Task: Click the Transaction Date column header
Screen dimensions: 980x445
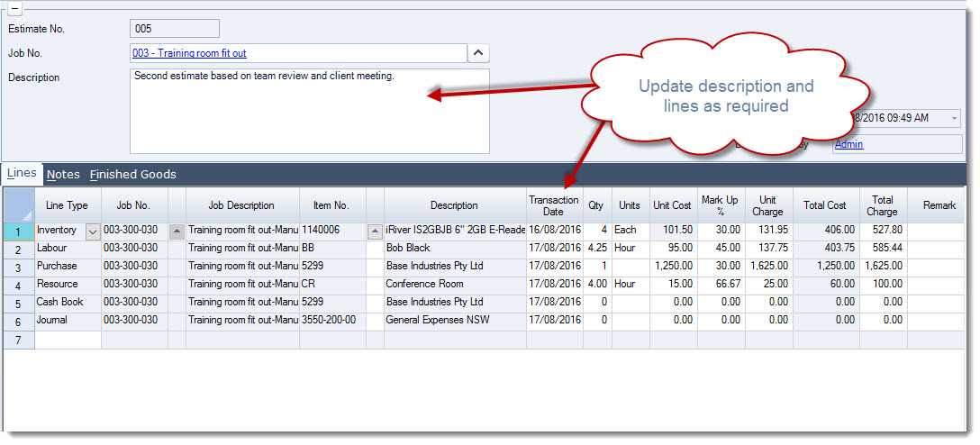Action: tap(554, 205)
